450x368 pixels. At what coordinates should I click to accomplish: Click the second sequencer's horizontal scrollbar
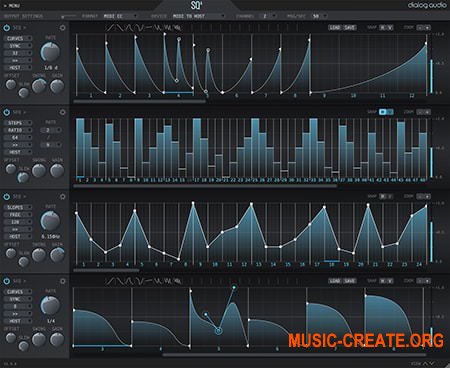(205, 186)
